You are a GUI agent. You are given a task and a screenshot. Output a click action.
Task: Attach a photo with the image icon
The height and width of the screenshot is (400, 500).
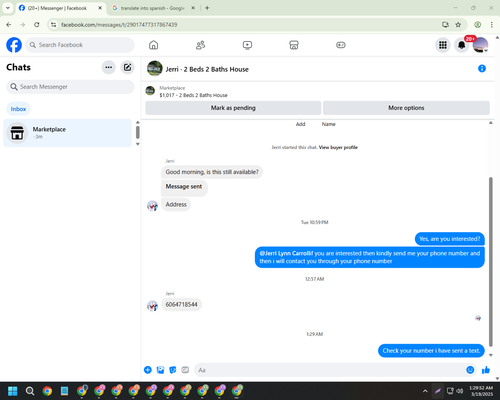[x=160, y=370]
